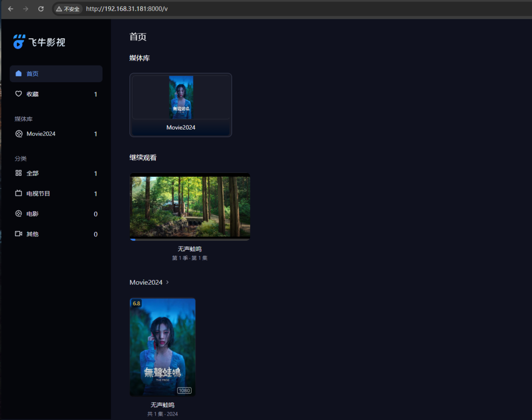Viewport: 532px width, 420px height.
Task: Click the film reel icon beside Movie2024
Action: point(19,133)
